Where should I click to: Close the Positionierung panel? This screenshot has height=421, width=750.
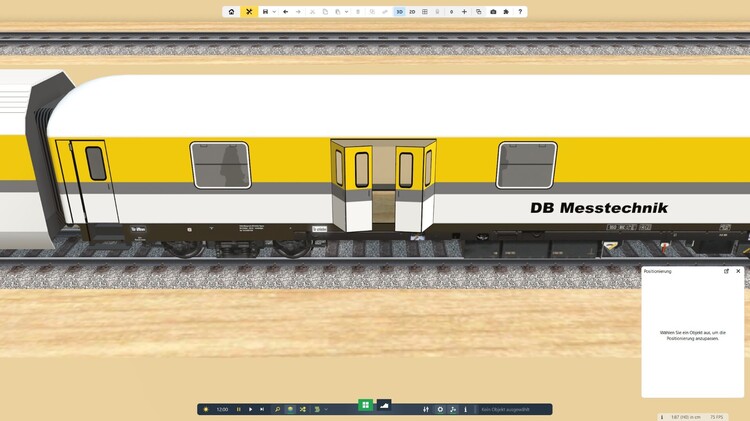click(738, 271)
